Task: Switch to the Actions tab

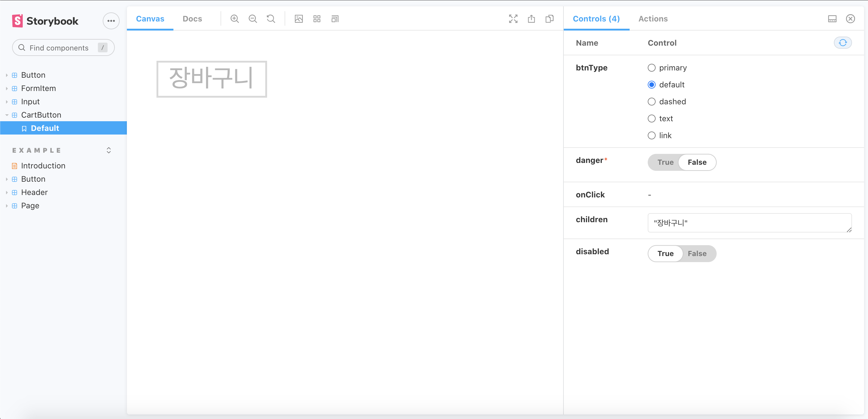Action: 653,19
